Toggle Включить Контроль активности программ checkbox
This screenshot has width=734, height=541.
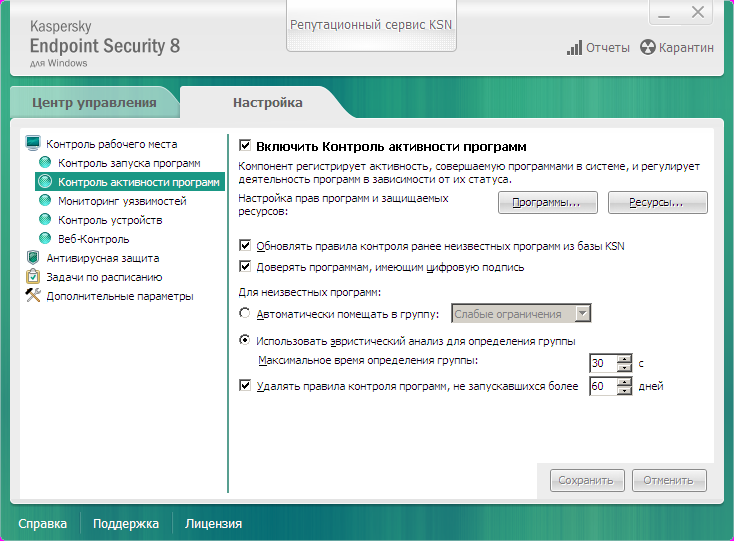pos(245,146)
